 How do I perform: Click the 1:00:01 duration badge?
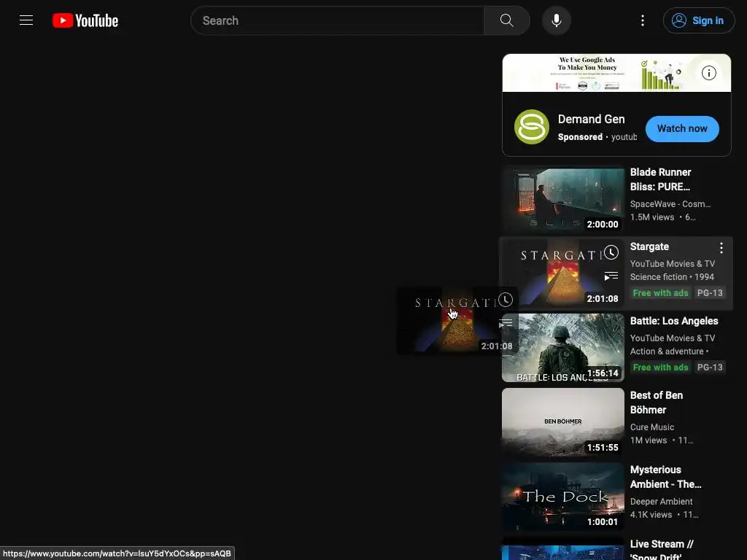602,522
